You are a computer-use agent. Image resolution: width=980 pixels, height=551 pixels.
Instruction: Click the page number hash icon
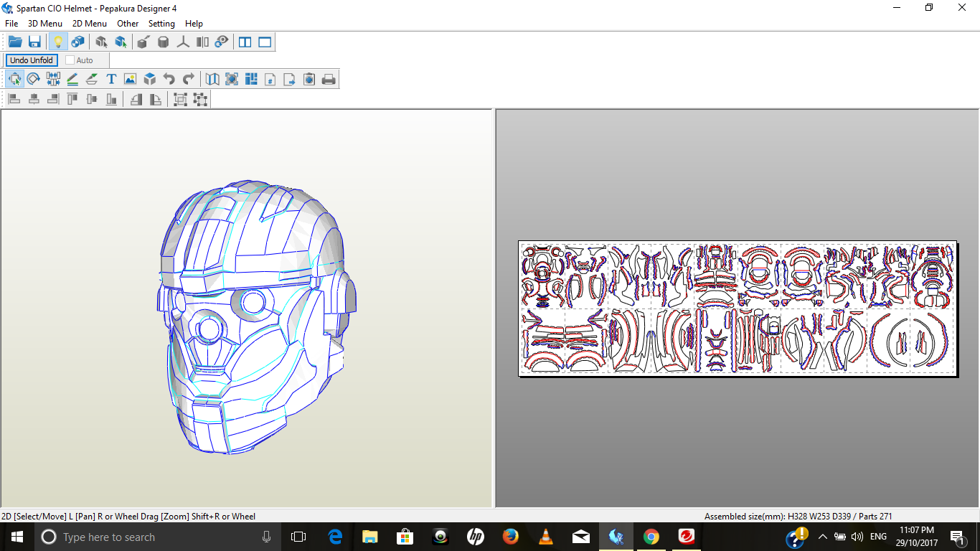pyautogui.click(x=270, y=79)
